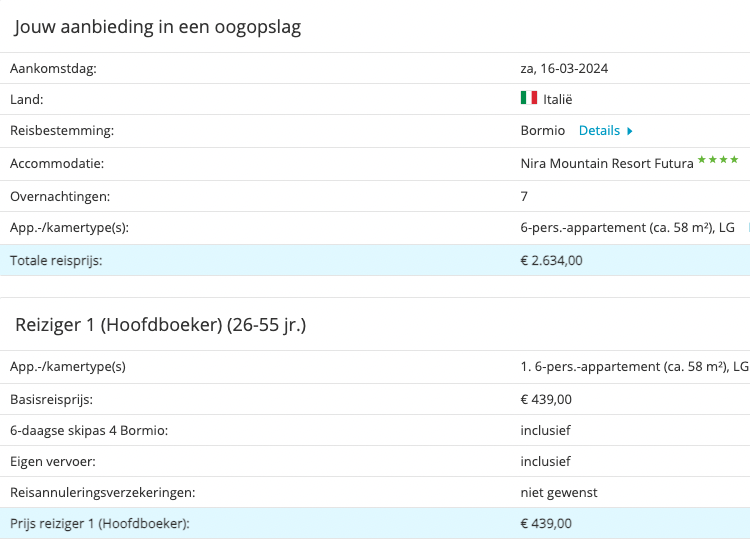Click the arrow next to Details
750x540 pixels.
(630, 131)
